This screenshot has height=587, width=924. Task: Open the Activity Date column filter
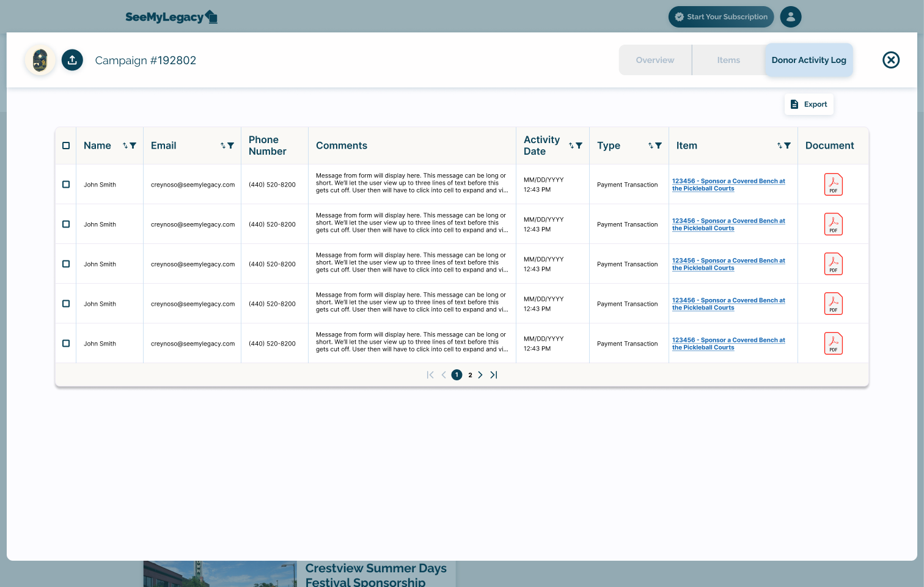tap(579, 146)
